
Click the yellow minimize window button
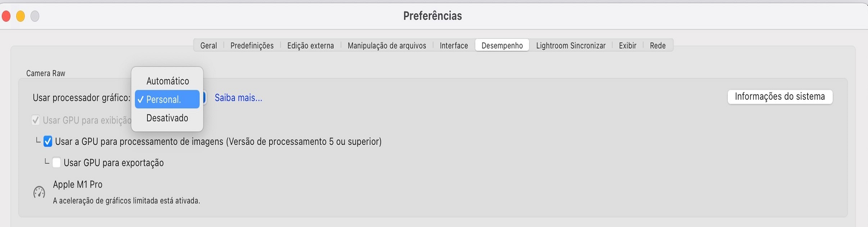click(20, 17)
